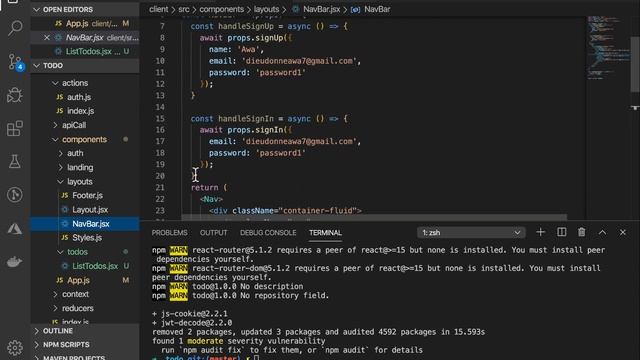The height and width of the screenshot is (360, 640).
Task: Open App.js in the file tree
Action: click(85, 280)
